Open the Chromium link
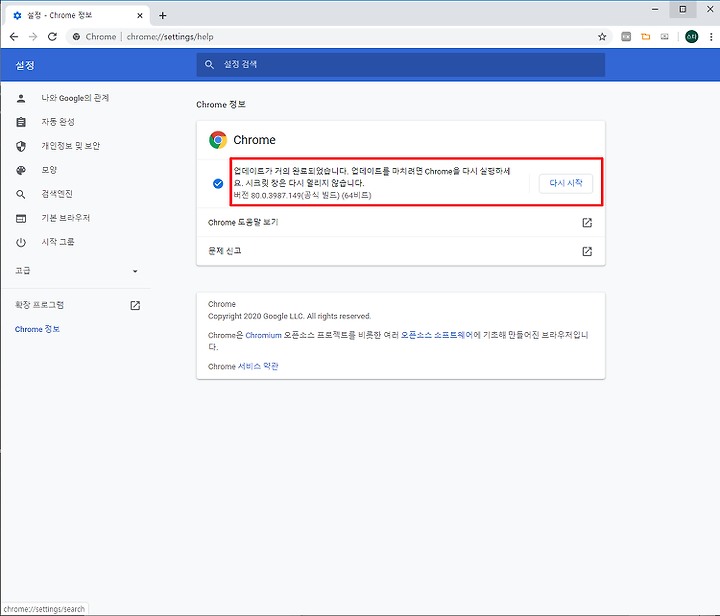720x616 pixels. [x=263, y=336]
